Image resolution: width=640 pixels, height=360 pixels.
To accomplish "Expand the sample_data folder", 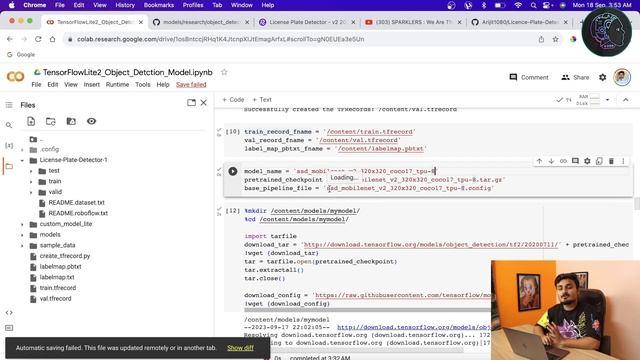I will point(22,246).
